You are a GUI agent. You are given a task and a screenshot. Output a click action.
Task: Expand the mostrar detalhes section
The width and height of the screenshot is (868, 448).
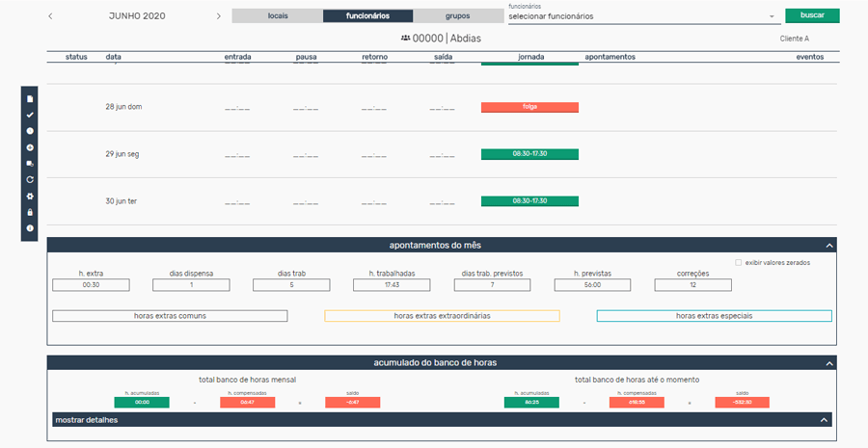pos(442,420)
